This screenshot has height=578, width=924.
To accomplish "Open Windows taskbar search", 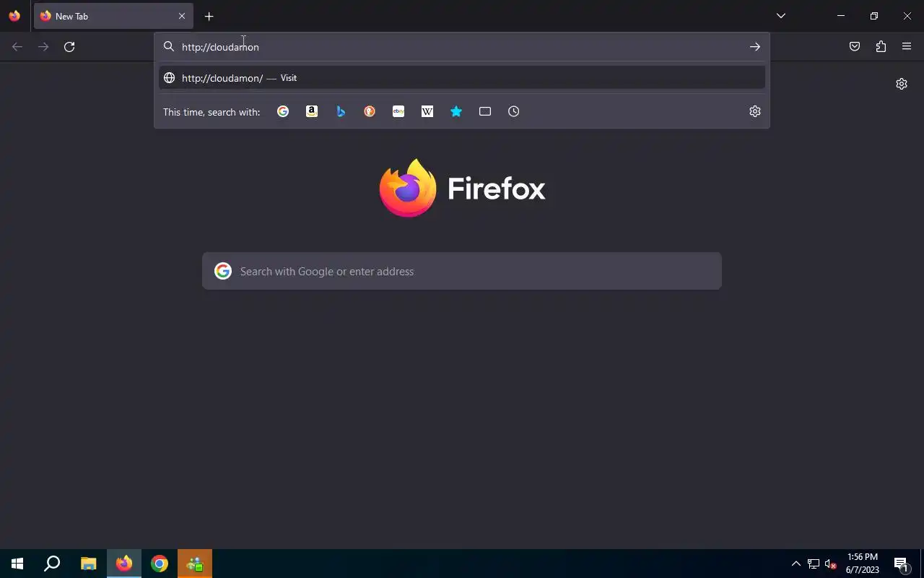I will [52, 564].
